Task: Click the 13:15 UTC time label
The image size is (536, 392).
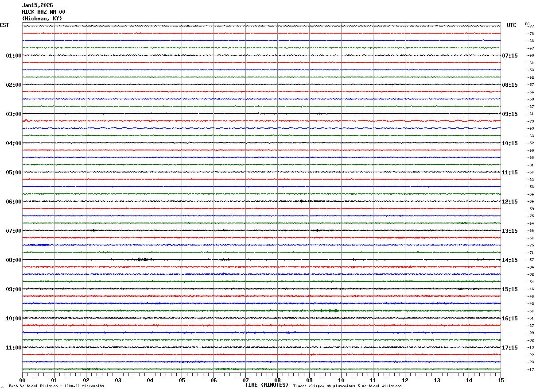Action: pyautogui.click(x=510, y=231)
